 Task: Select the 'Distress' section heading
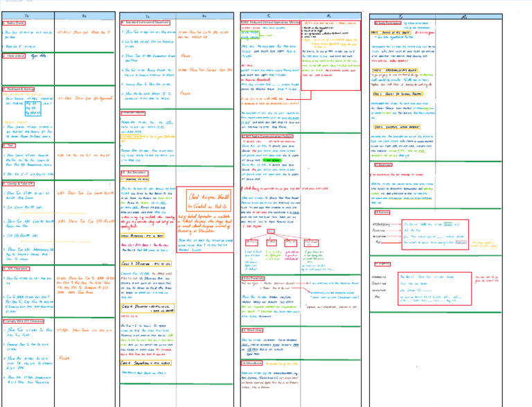pos(382,212)
